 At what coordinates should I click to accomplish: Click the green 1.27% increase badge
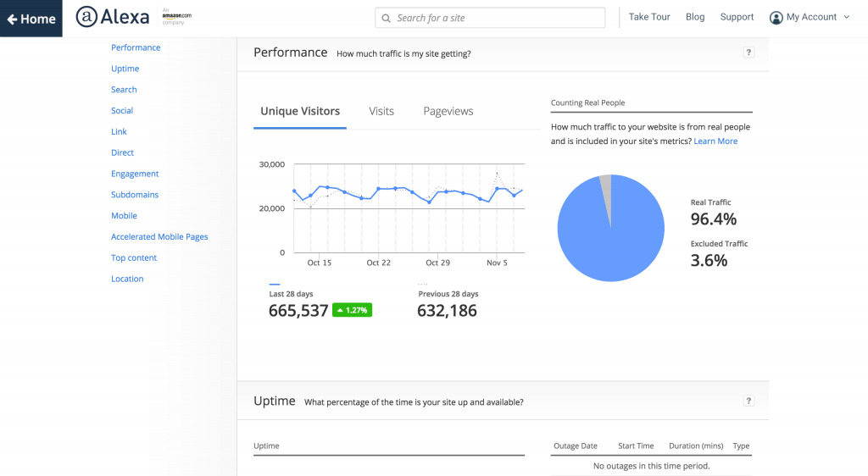pyautogui.click(x=352, y=310)
